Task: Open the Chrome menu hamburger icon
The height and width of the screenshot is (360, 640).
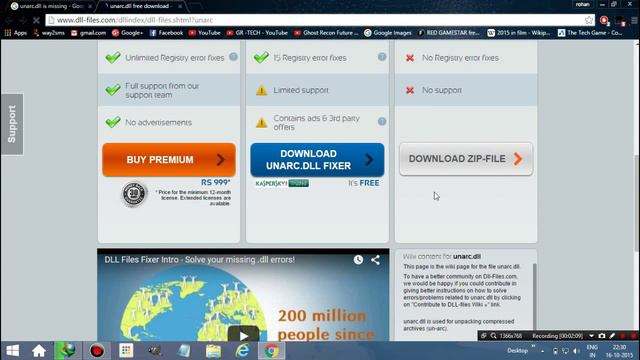Action: click(x=634, y=20)
